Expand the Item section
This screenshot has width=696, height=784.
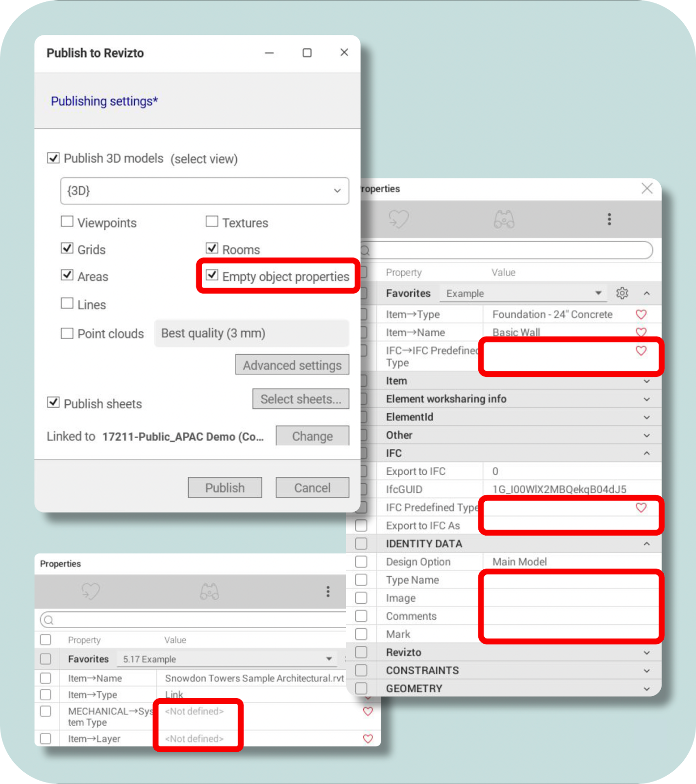(x=647, y=381)
